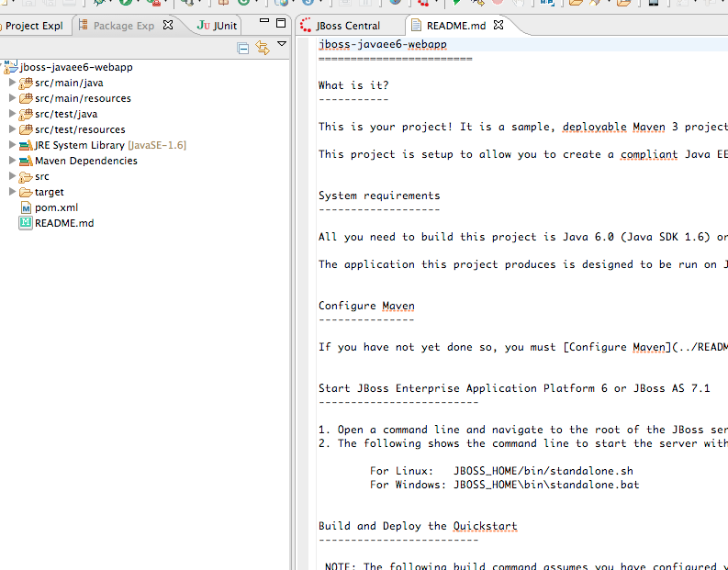728x570 pixels.
Task: Click JRE System Library books icon
Action: pos(26,145)
